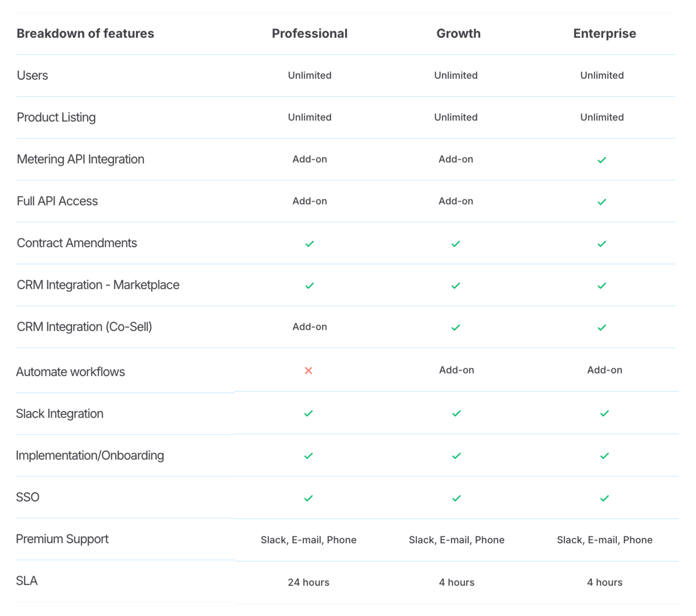Click Growth checkmark for CRM Integration (Co-Sell)

click(x=456, y=328)
